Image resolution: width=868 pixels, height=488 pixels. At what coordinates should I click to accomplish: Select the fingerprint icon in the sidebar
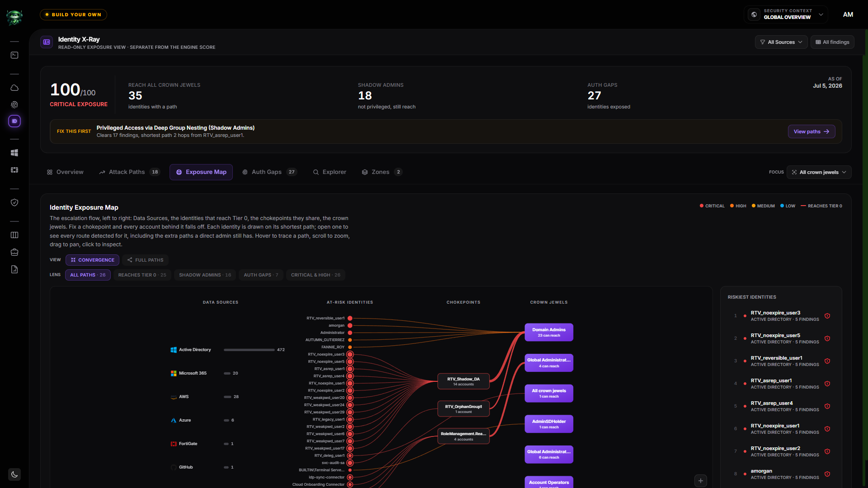pos(14,105)
